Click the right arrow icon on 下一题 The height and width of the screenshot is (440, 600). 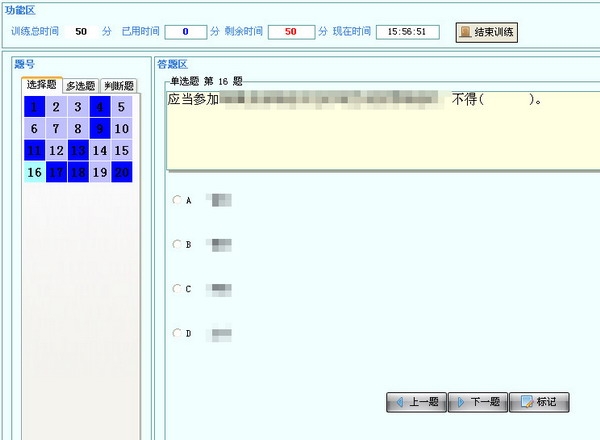tap(461, 402)
